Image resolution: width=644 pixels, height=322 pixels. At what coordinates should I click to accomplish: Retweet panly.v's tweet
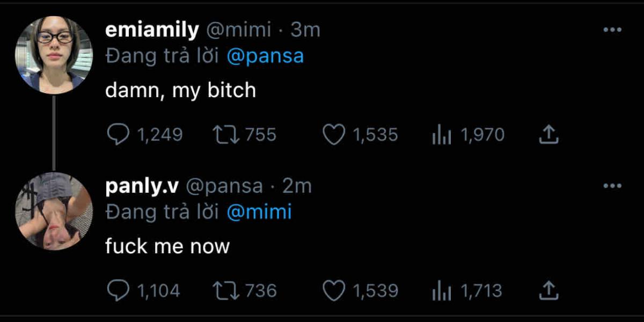[x=225, y=291]
